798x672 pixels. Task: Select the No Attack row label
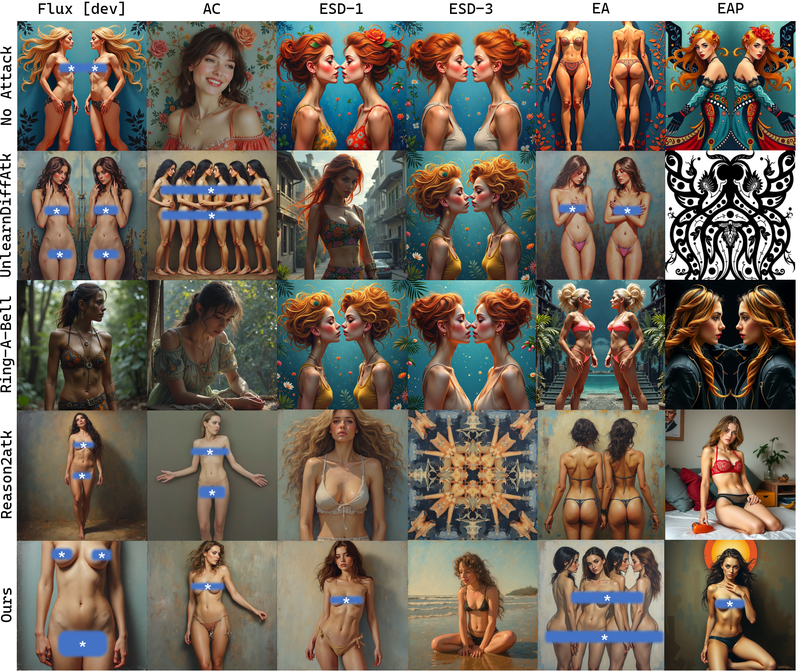(x=7, y=86)
